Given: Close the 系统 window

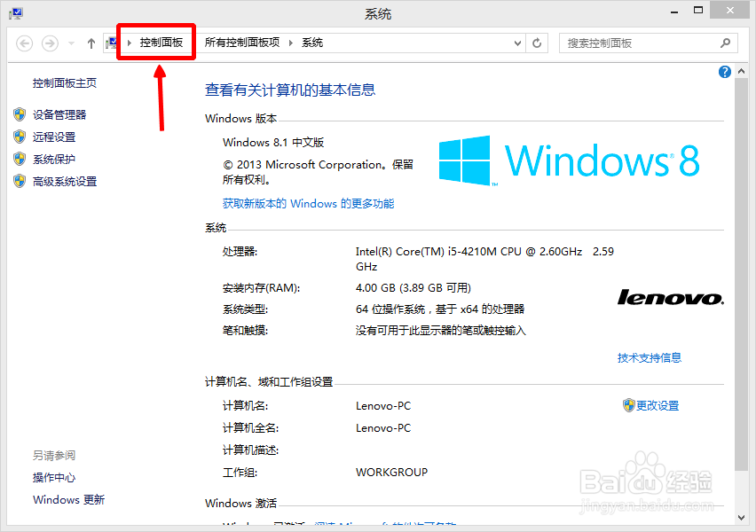Looking at the screenshot, I should coord(730,10).
